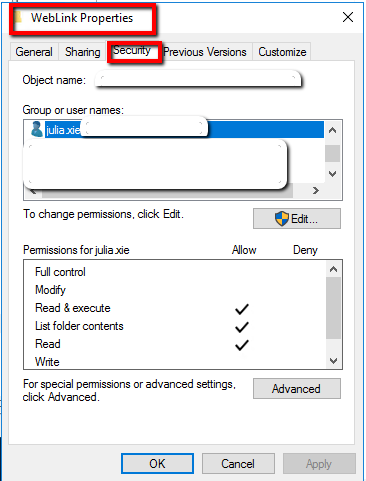This screenshot has height=481, width=366.
Task: Click the permissions list scrollbar thumb
Action: coord(333,308)
